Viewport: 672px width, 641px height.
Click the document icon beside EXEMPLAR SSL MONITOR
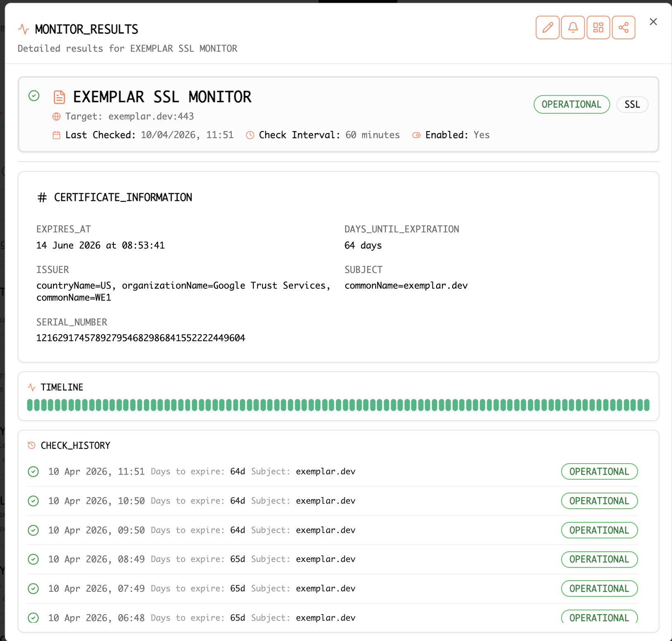click(x=59, y=97)
